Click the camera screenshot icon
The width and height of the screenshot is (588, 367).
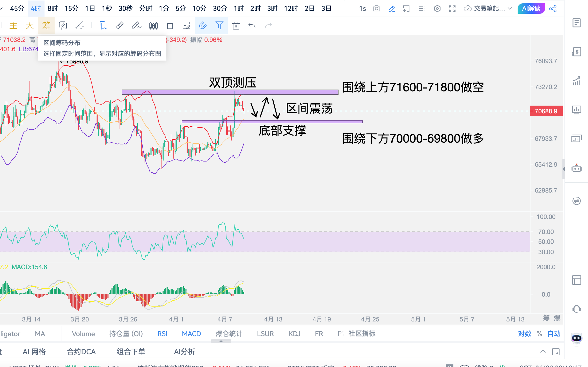tap(376, 9)
